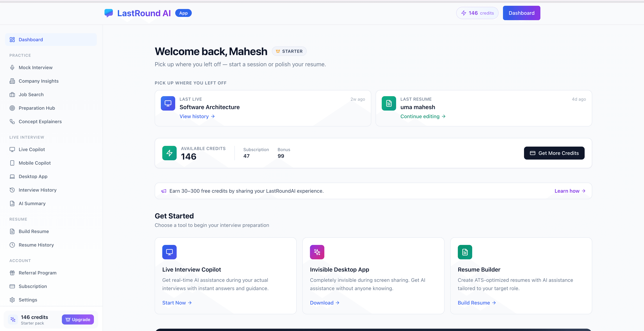Viewport: 644px width, 331px height.
Task: Click the Preparation Hub target icon
Action: 12,108
